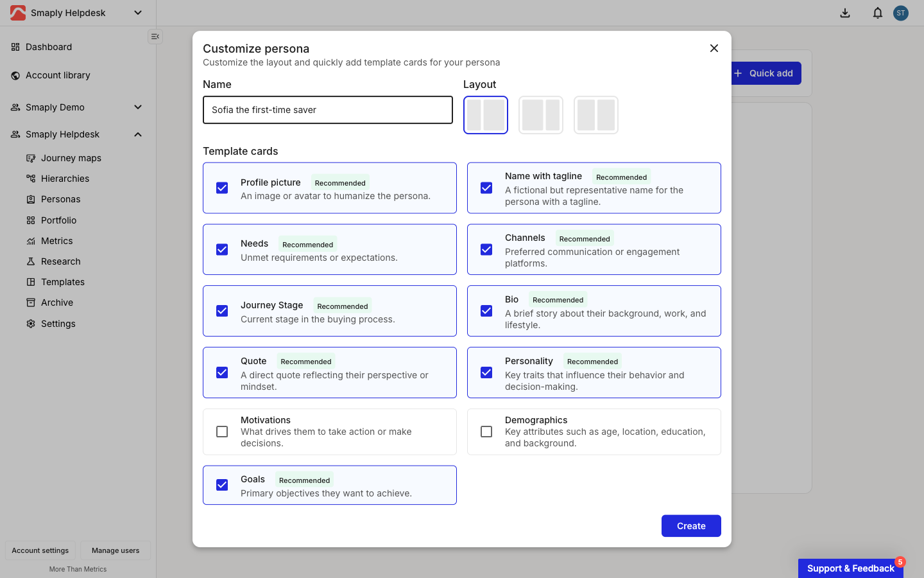Viewport: 924px width, 578px height.
Task: Select the equal columns layout thumbnail
Action: click(x=596, y=115)
